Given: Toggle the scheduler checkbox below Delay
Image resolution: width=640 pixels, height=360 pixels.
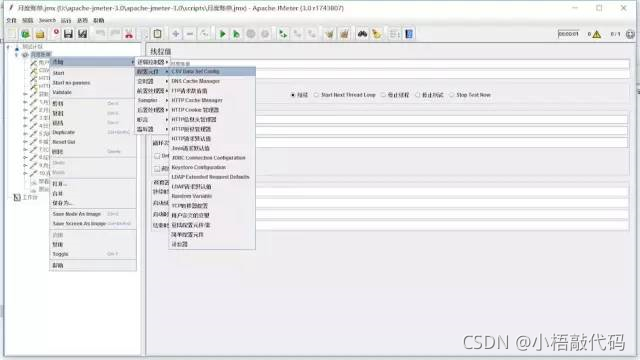Looking at the screenshot, I should tap(157, 169).
